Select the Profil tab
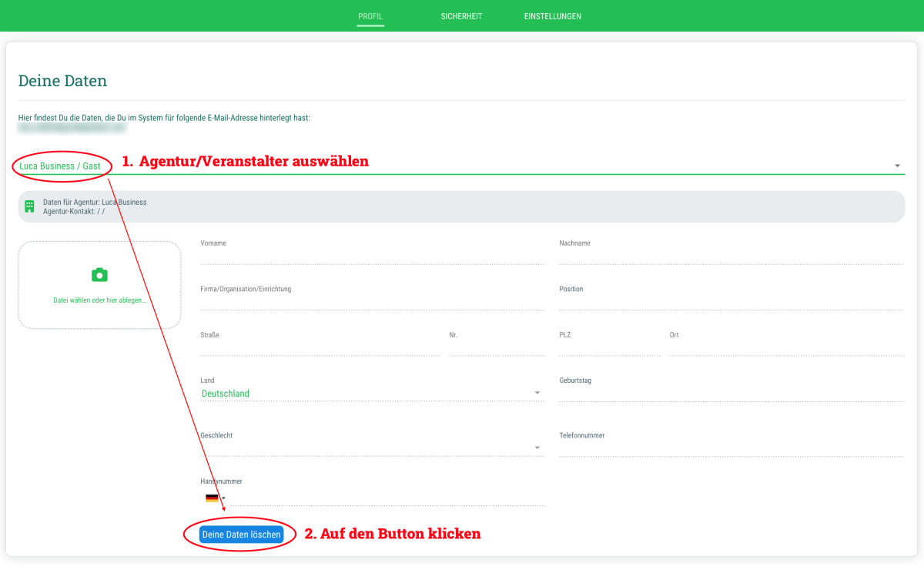 pos(370,16)
